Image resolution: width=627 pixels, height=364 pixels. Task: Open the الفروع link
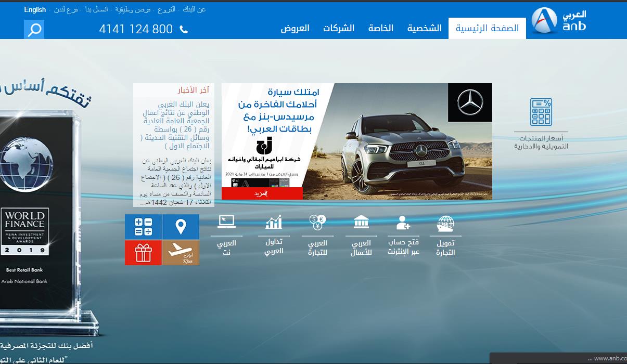tap(167, 10)
